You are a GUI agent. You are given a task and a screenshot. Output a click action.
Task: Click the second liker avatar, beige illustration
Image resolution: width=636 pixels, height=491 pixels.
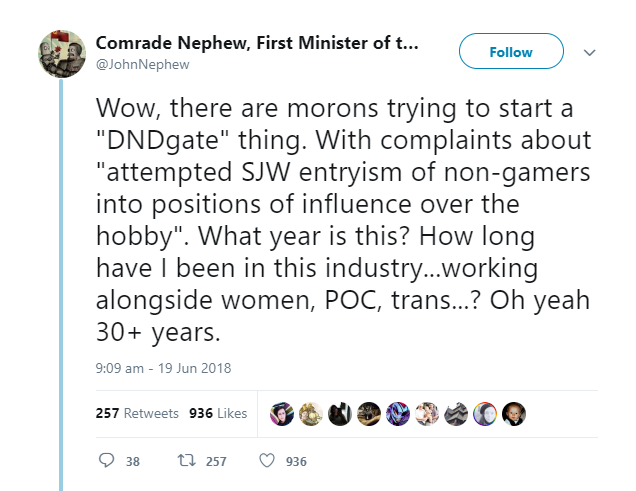coord(312,413)
